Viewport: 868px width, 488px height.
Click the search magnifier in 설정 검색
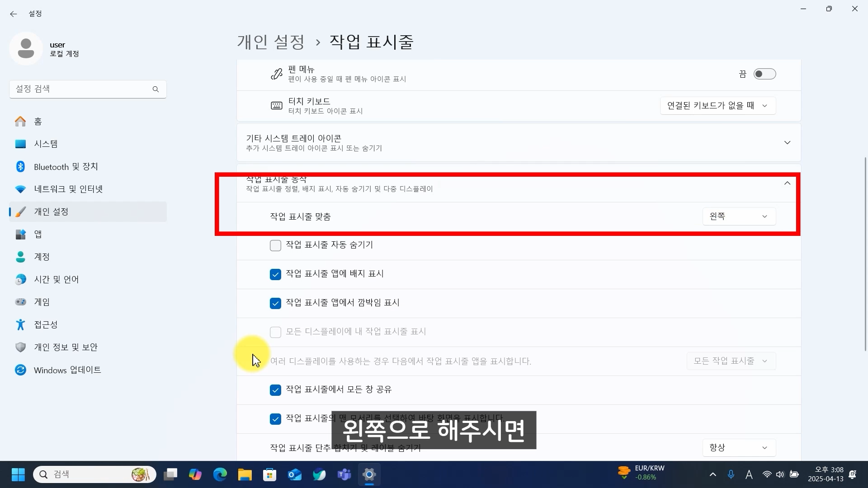(156, 89)
